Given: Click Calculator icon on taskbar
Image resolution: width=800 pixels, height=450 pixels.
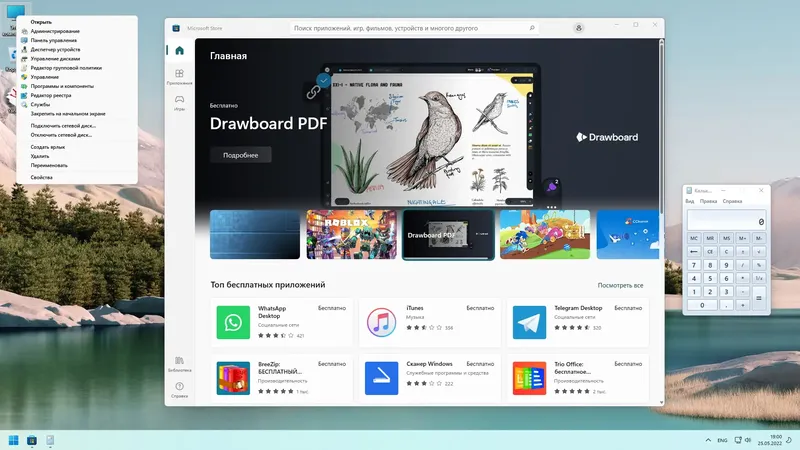Looking at the screenshot, I should [x=50, y=440].
